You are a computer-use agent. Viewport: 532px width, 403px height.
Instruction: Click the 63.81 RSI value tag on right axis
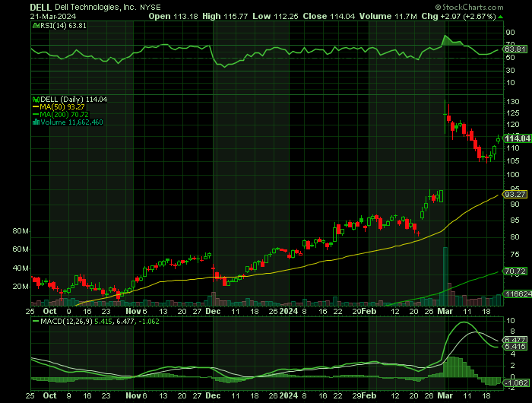coord(515,49)
